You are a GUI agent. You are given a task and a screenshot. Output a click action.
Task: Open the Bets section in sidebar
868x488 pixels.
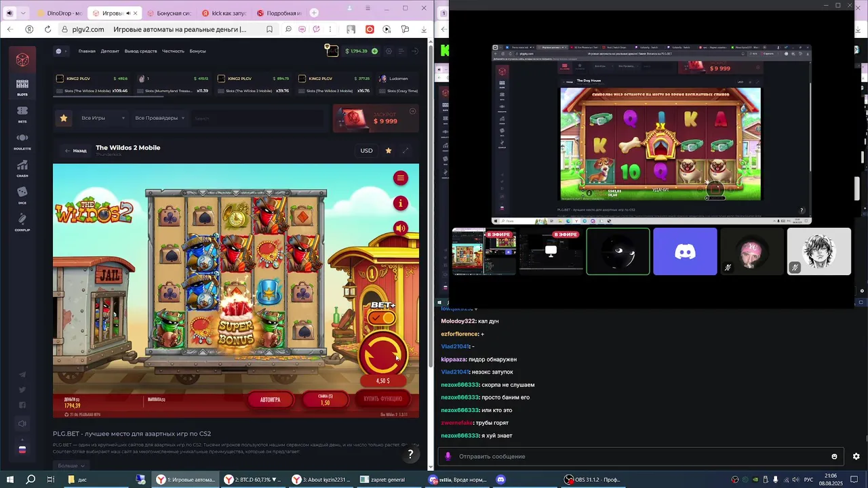click(x=22, y=114)
